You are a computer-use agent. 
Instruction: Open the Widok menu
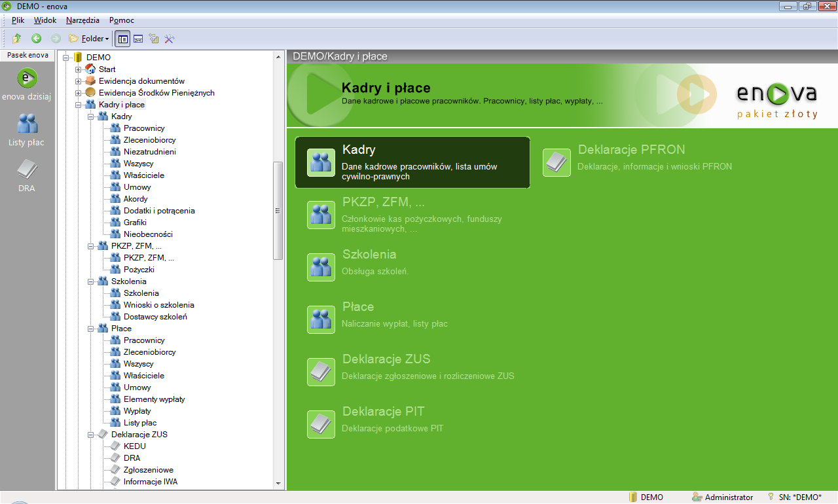[45, 20]
